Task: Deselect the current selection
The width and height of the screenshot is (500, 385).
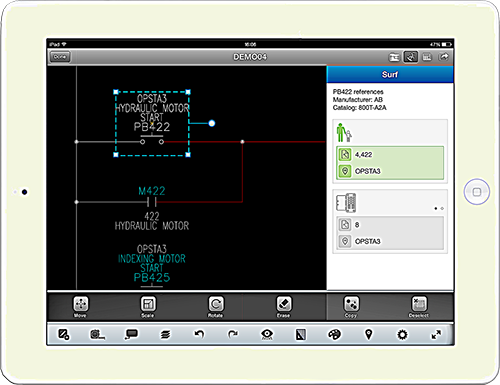Action: [x=419, y=306]
